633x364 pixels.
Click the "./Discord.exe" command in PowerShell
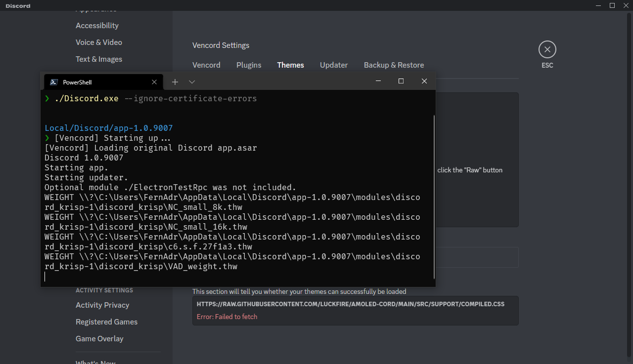(x=87, y=98)
